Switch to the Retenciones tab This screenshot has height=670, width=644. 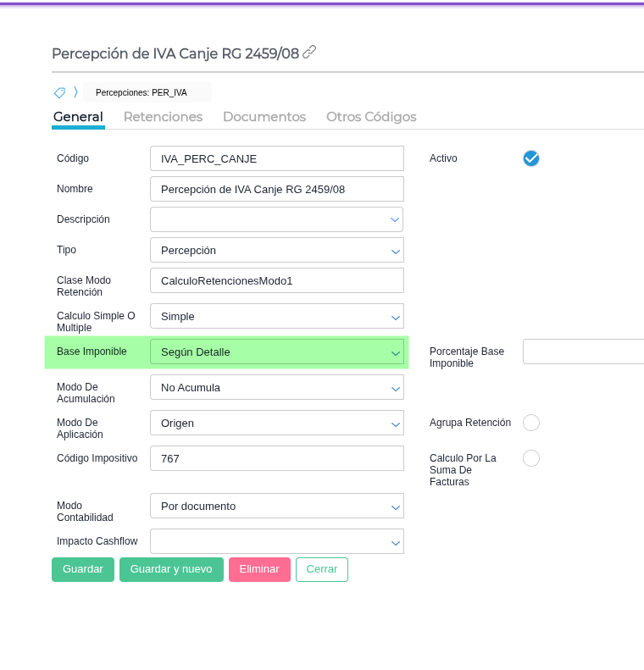click(x=163, y=117)
